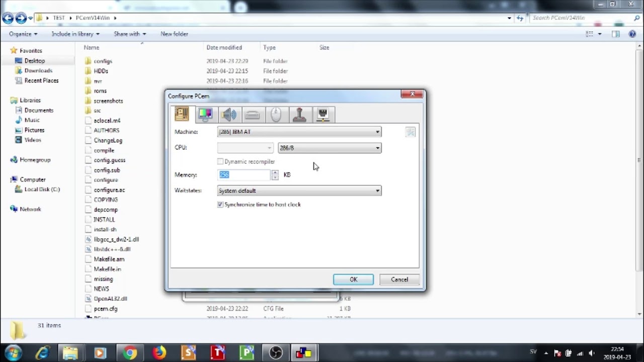The height and width of the screenshot is (362, 644).
Task: Open the change view options dropdown
Action: pyautogui.click(x=600, y=34)
